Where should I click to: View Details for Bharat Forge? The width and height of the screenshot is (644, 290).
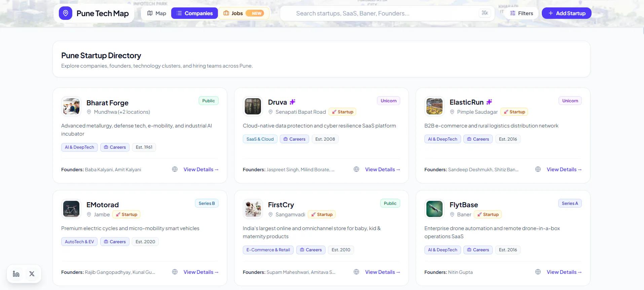201,169
